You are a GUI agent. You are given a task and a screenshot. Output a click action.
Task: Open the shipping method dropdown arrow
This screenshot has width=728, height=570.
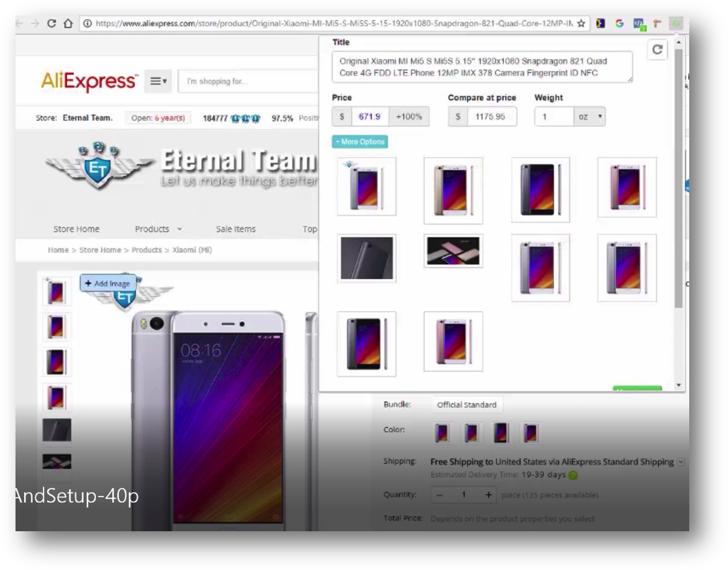(x=680, y=462)
